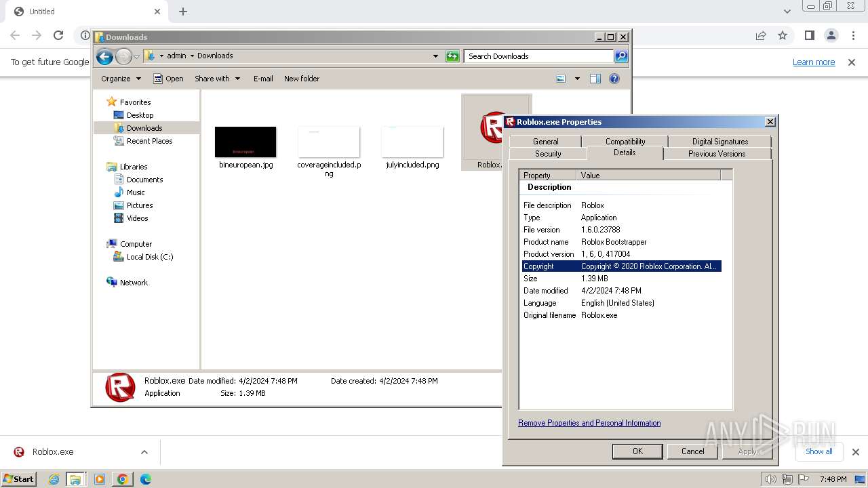Open Chrome profile avatar icon
Image resolution: width=868 pixels, height=488 pixels.
(831, 35)
